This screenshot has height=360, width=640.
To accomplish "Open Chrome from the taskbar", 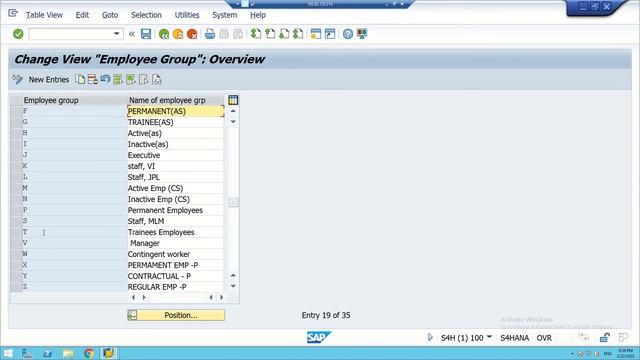I will point(89,353).
